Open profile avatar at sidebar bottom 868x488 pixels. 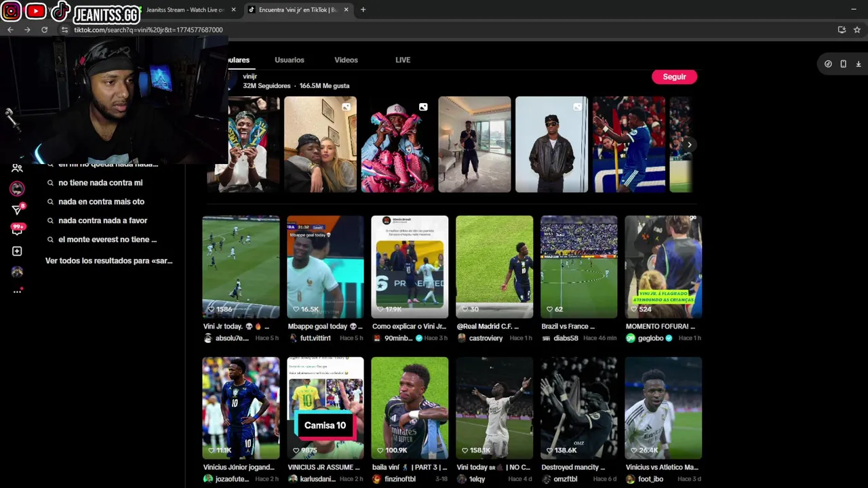(x=17, y=272)
